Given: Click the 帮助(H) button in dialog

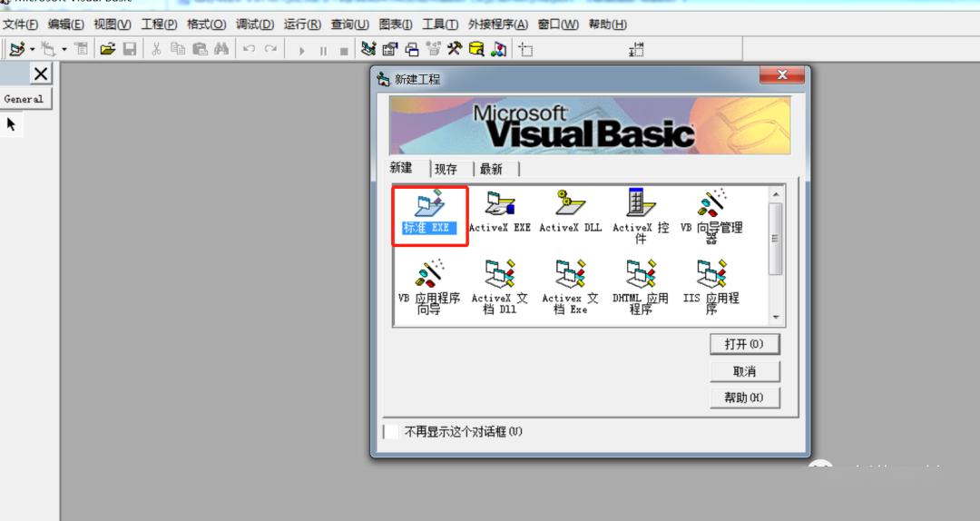Looking at the screenshot, I should point(744,398).
